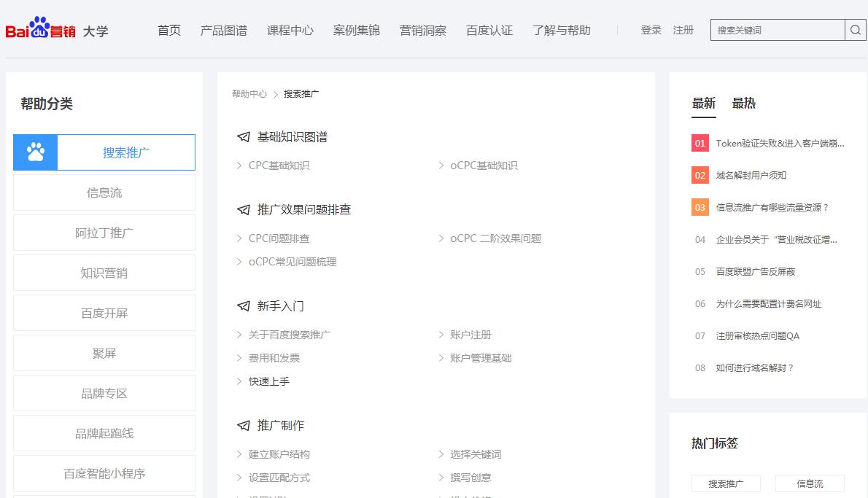Click the paper plane icon beside 新手入门
This screenshot has height=498, width=868.
[244, 306]
